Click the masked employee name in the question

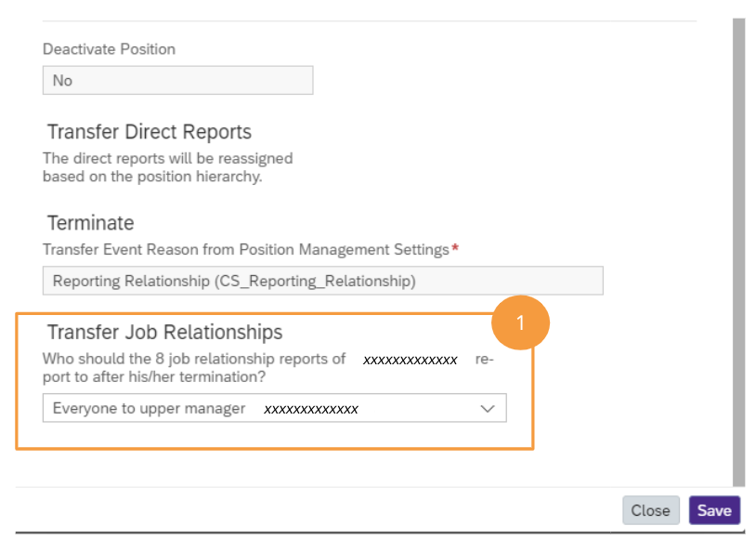(410, 360)
